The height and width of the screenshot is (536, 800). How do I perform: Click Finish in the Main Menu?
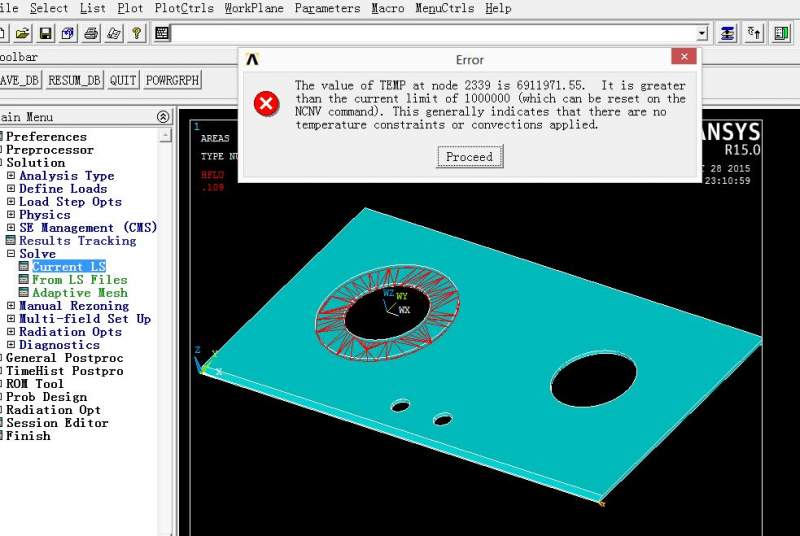pos(28,436)
